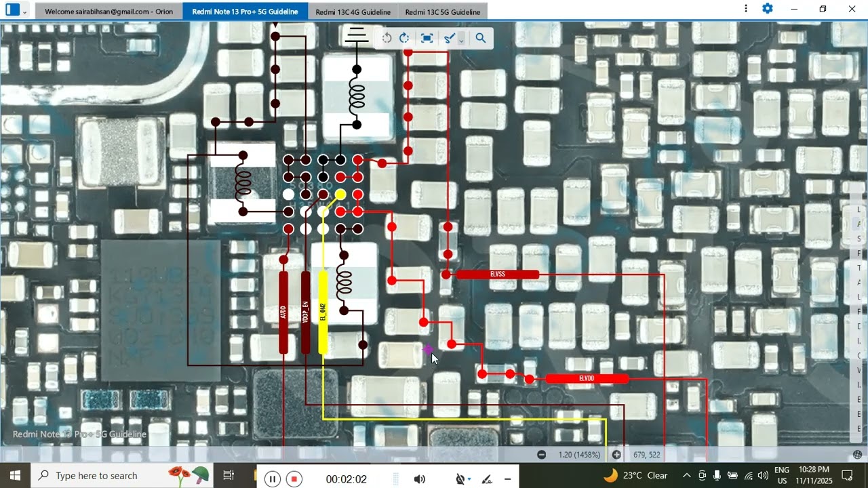Screen dimensions: 868x488
Task: Click the coordinates readout 679, 522
Action: [647, 455]
